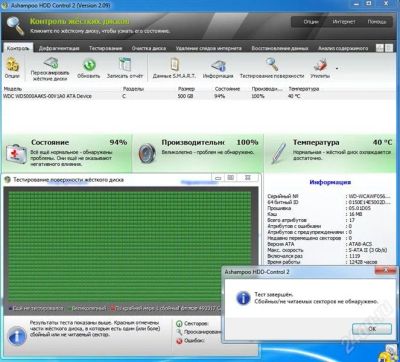400x362 pixels.
Task: Click the OK button in dialog
Action: pyautogui.click(x=372, y=329)
